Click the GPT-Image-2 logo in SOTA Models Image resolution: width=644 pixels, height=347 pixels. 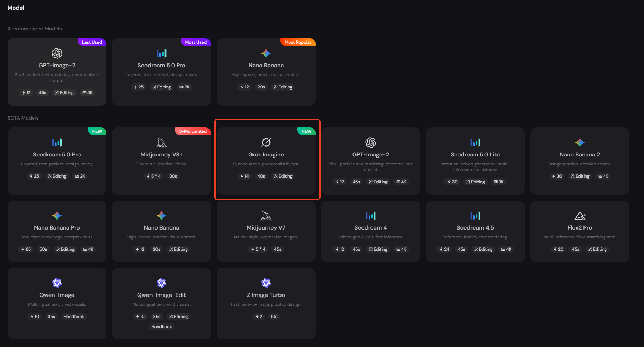(x=371, y=143)
